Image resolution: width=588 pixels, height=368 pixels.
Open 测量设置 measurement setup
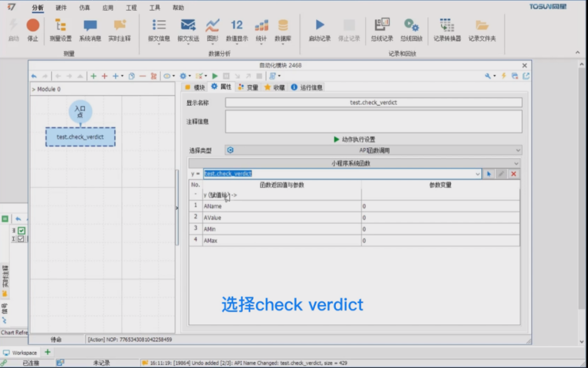coord(61,30)
